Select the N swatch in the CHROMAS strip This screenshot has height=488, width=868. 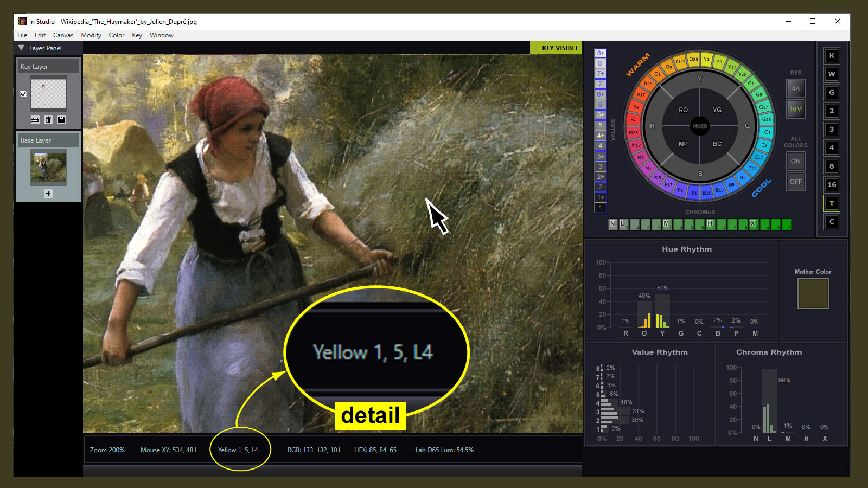pos(613,224)
